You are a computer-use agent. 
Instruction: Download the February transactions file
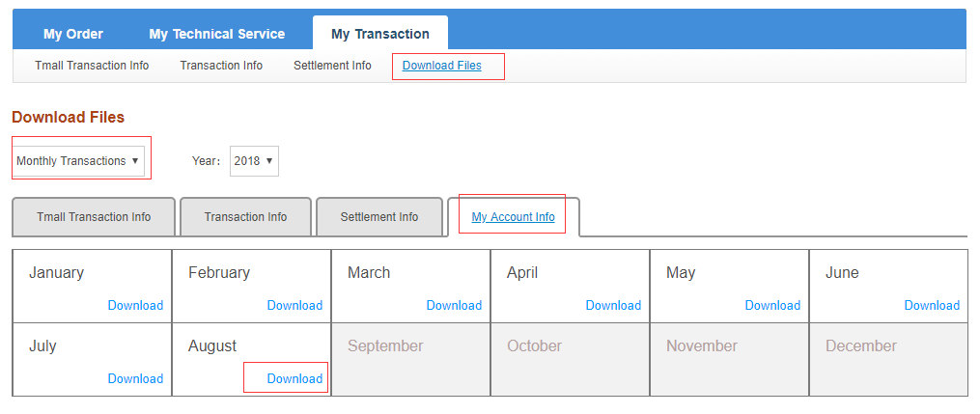294,305
